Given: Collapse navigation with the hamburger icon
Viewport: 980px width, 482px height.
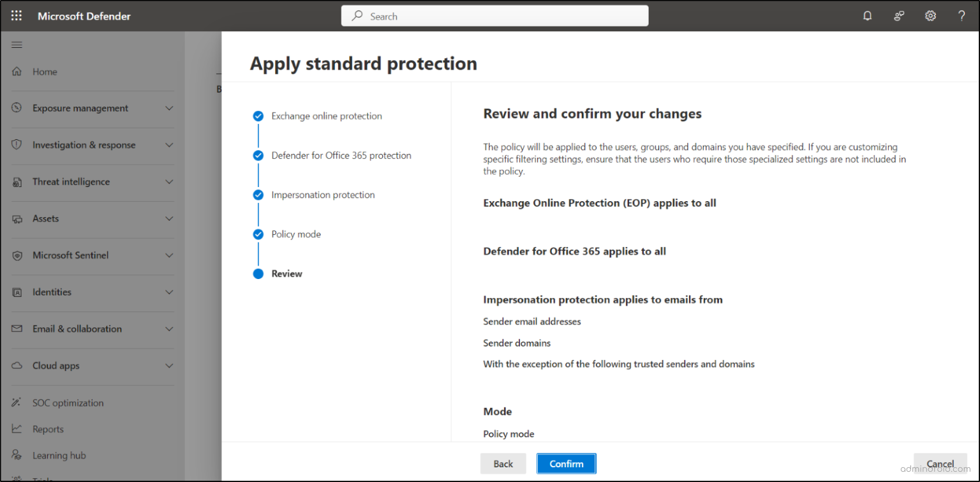Looking at the screenshot, I should tap(17, 45).
